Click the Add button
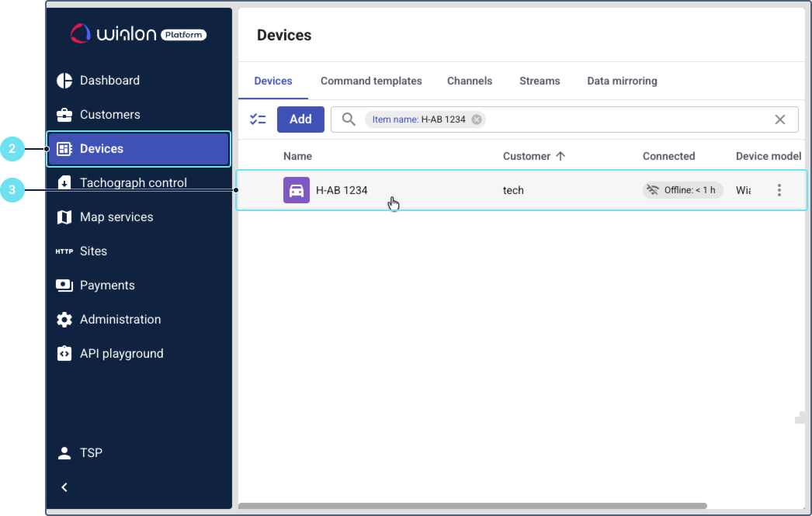The image size is (812, 516). click(300, 119)
